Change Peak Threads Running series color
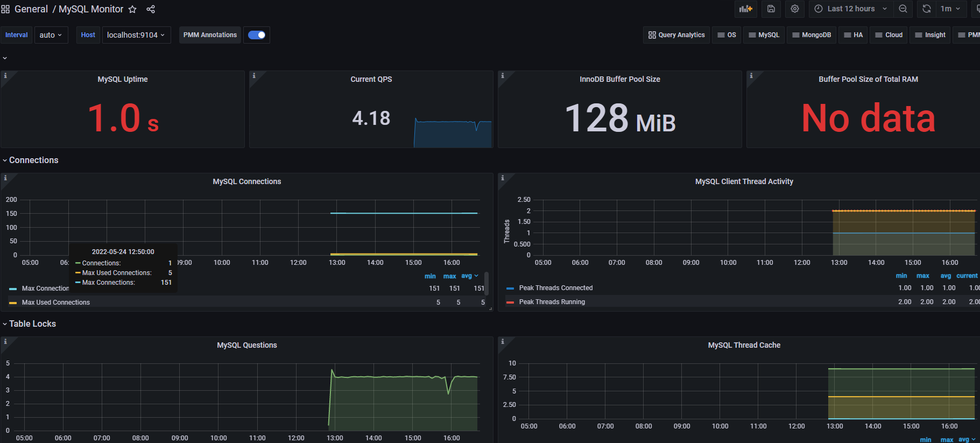The image size is (980, 443). click(x=510, y=303)
